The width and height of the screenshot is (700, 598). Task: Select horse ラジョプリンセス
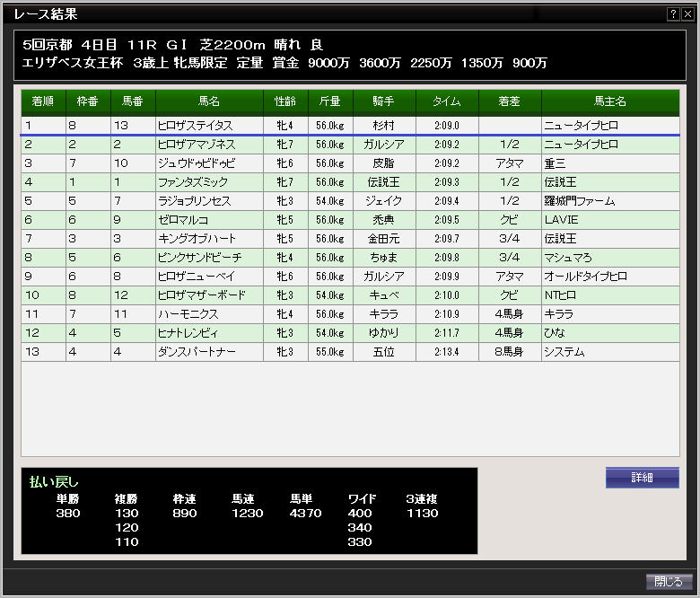point(195,201)
